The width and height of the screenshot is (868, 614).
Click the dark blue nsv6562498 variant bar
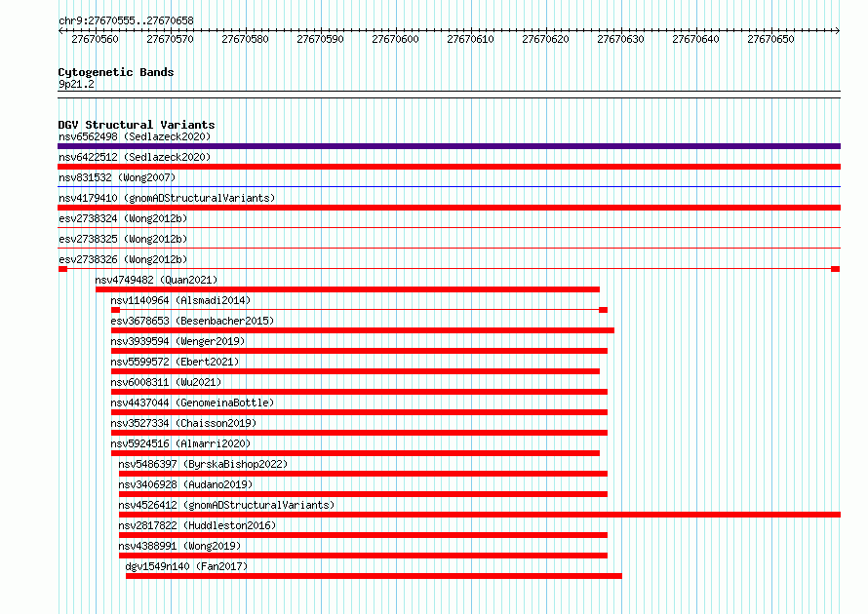pos(449,146)
